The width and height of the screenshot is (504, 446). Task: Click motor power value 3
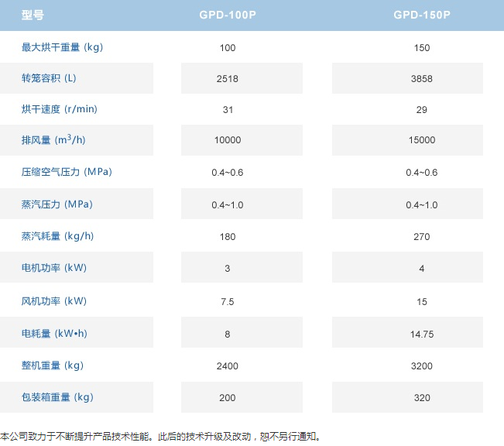(x=228, y=269)
